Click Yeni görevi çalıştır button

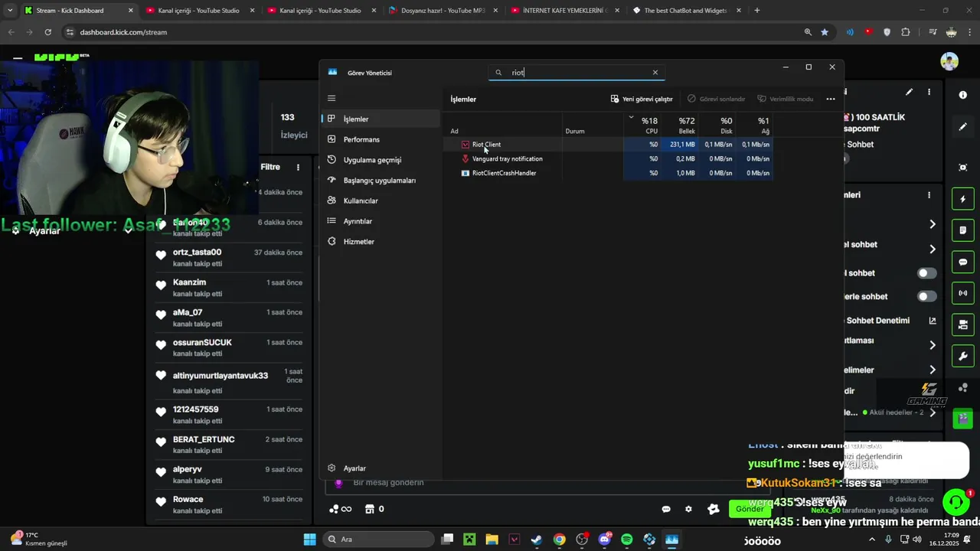click(x=642, y=99)
